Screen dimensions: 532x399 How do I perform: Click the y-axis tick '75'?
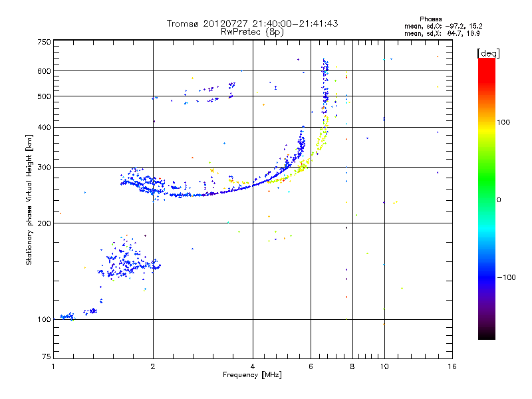tap(47, 356)
